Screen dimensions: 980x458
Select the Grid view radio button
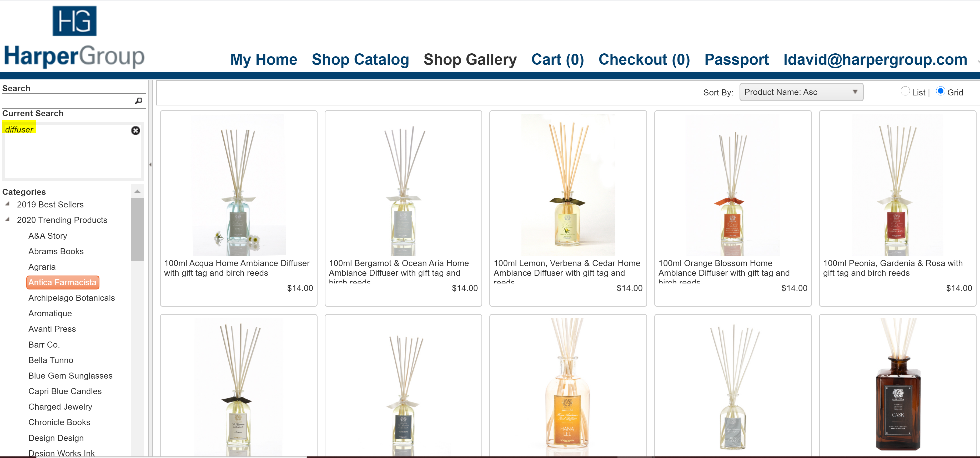pos(941,91)
